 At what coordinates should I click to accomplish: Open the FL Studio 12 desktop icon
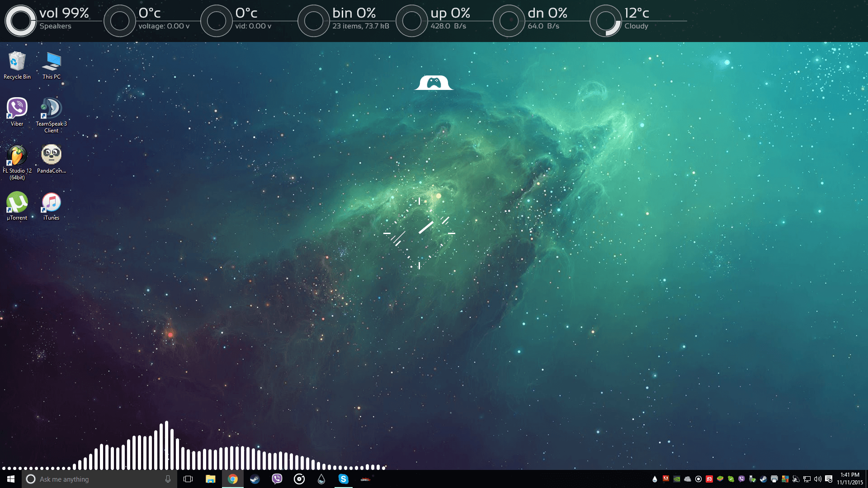(x=17, y=157)
